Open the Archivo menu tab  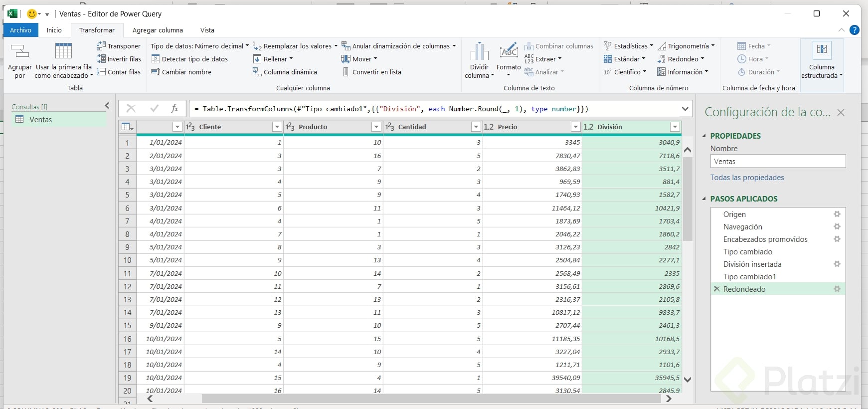coord(20,30)
